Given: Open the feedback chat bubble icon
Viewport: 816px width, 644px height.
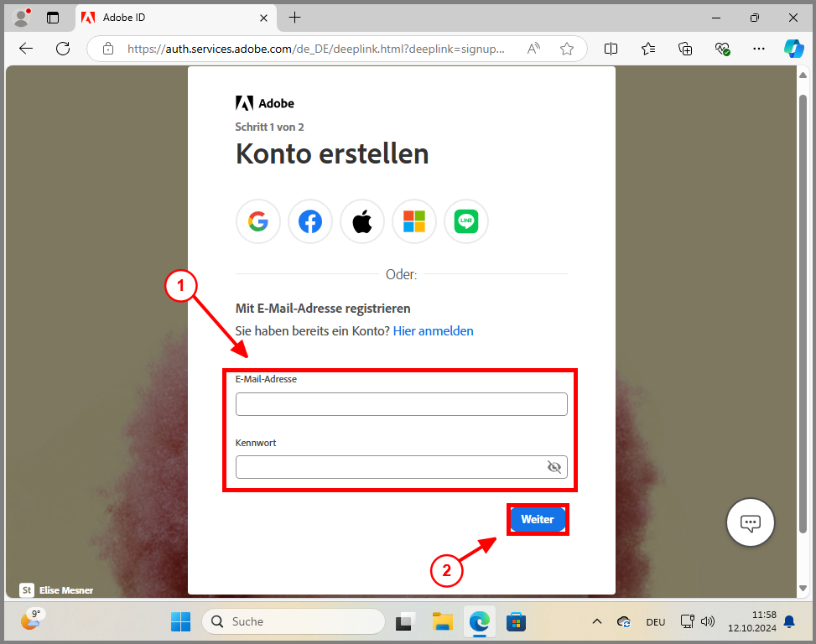Looking at the screenshot, I should coord(749,522).
